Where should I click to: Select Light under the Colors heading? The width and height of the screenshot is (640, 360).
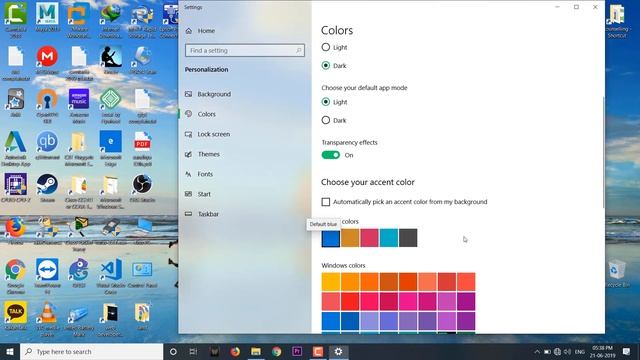(x=334, y=47)
